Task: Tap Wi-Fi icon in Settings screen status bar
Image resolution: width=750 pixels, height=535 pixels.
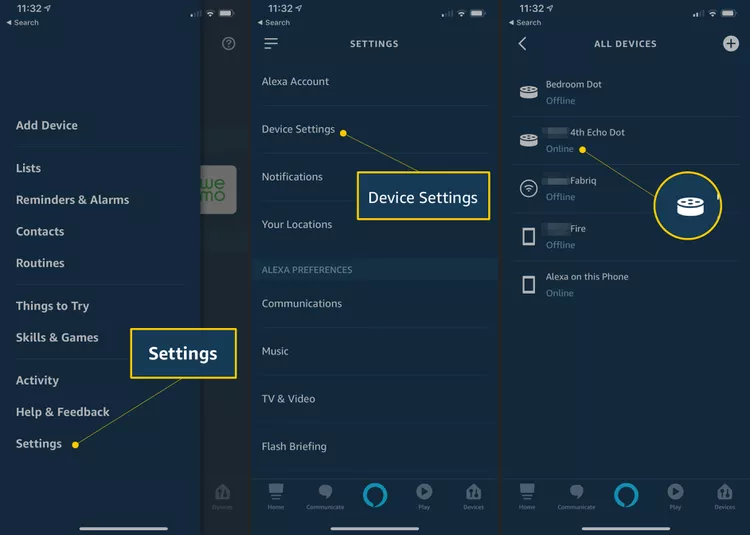Action: [x=461, y=13]
